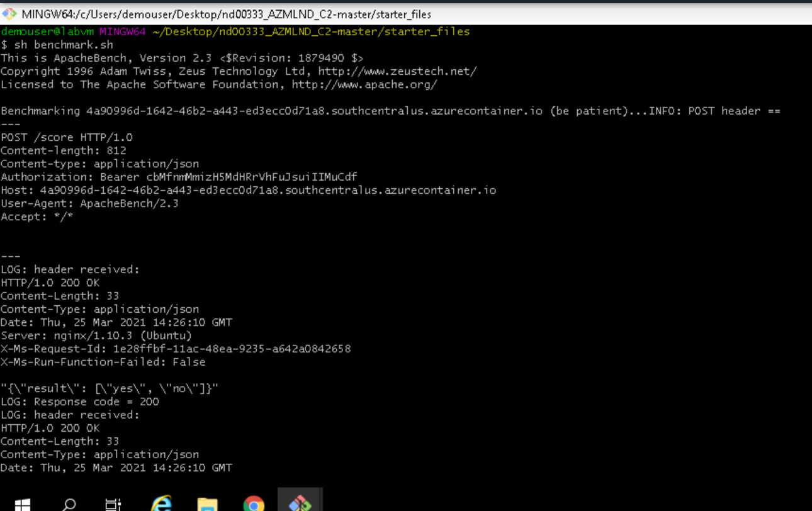Click the www.apache.org URL text
812x511 pixels.
(x=364, y=84)
